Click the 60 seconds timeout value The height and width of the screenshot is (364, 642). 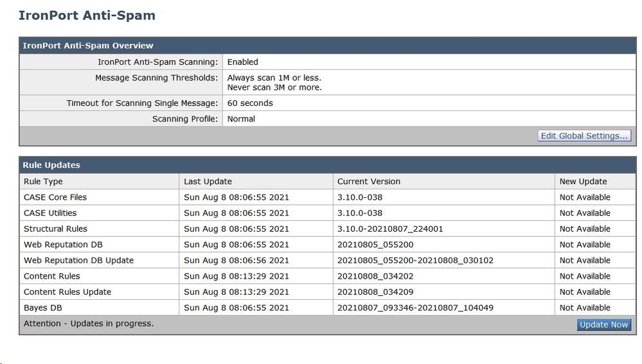coord(250,103)
